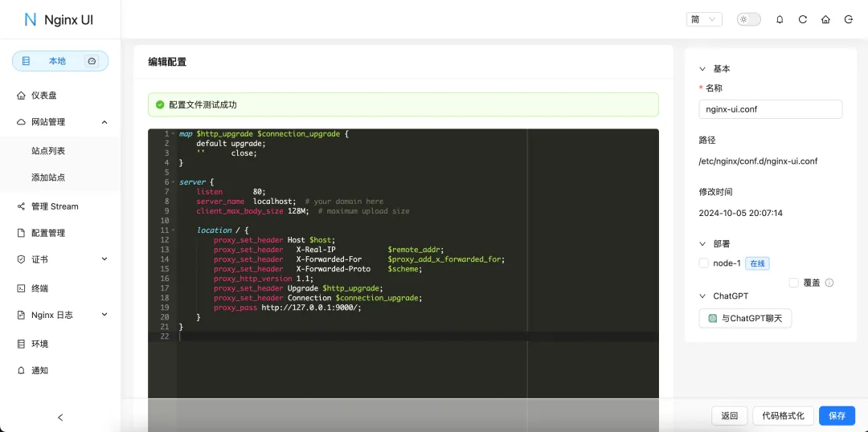The width and height of the screenshot is (868, 432).
Task: Click the reload icon in top bar
Action: tap(802, 19)
